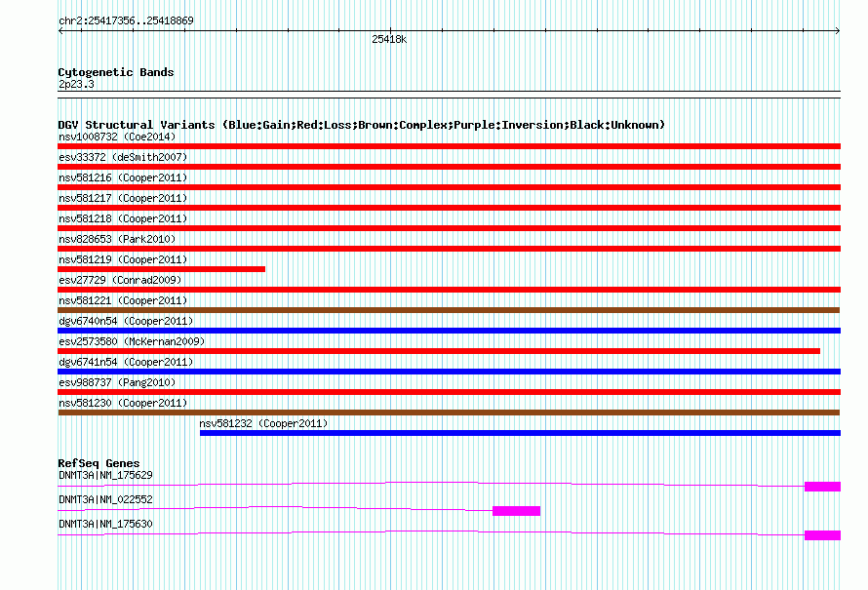Open transcript label DNMT3A|NM_175629
Image resolution: width=868 pixels, height=590 pixels.
click(105, 476)
